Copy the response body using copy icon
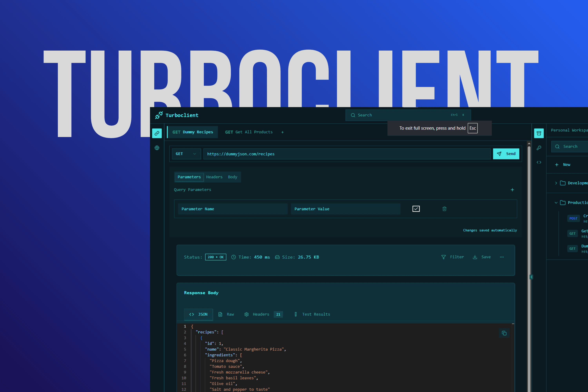588x392 pixels. coord(504,333)
